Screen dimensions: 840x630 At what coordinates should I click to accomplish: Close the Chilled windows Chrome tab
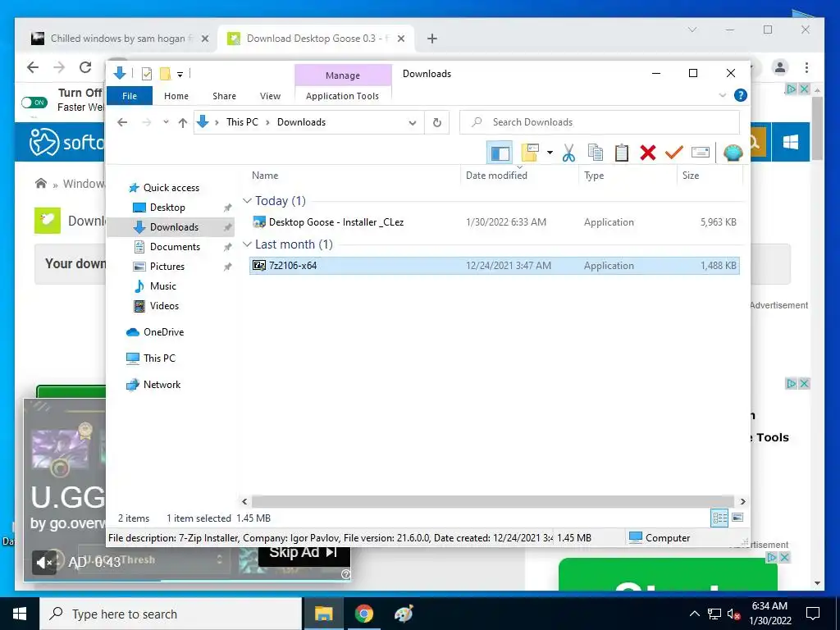tap(204, 39)
